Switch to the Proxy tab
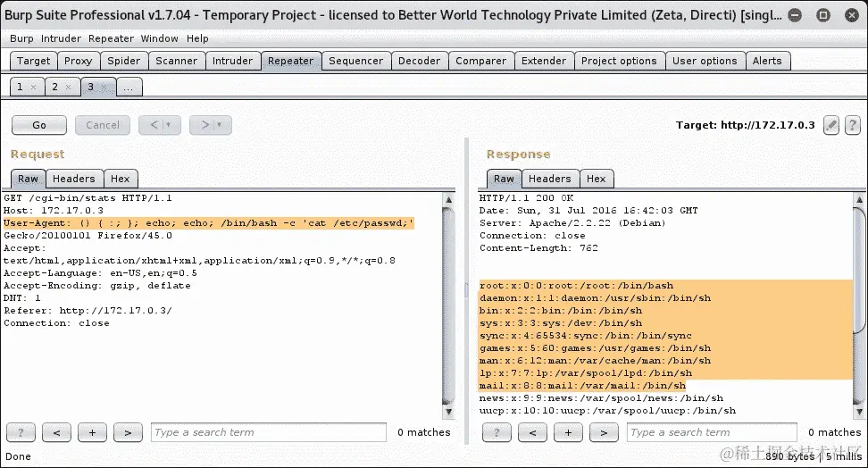 pyautogui.click(x=78, y=61)
